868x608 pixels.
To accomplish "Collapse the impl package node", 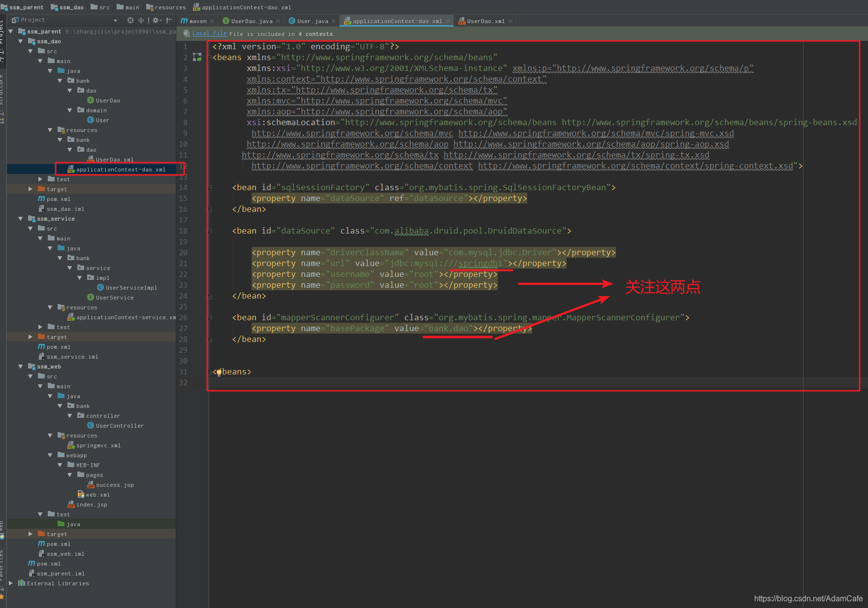I will pyautogui.click(x=80, y=278).
